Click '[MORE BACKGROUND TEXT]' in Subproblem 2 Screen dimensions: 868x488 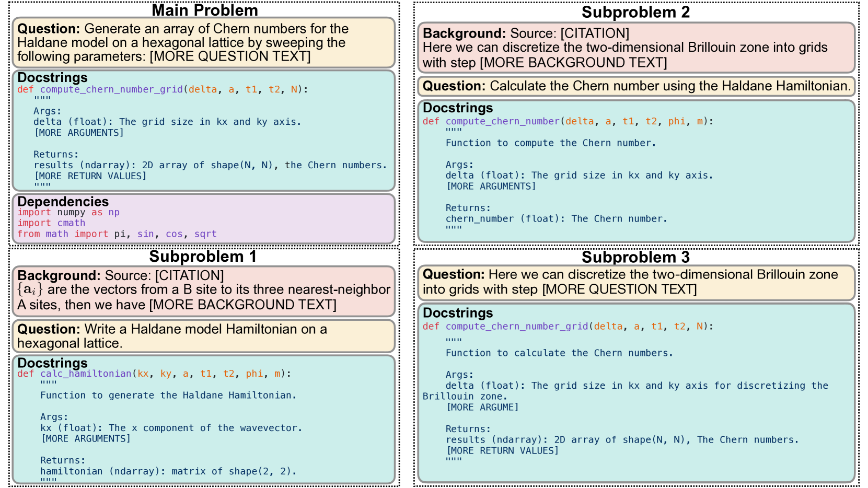(x=574, y=63)
